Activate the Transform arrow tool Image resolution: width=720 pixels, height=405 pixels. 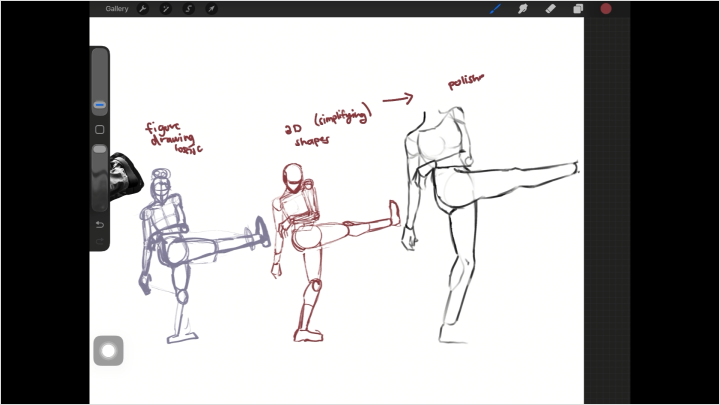pyautogui.click(x=211, y=9)
